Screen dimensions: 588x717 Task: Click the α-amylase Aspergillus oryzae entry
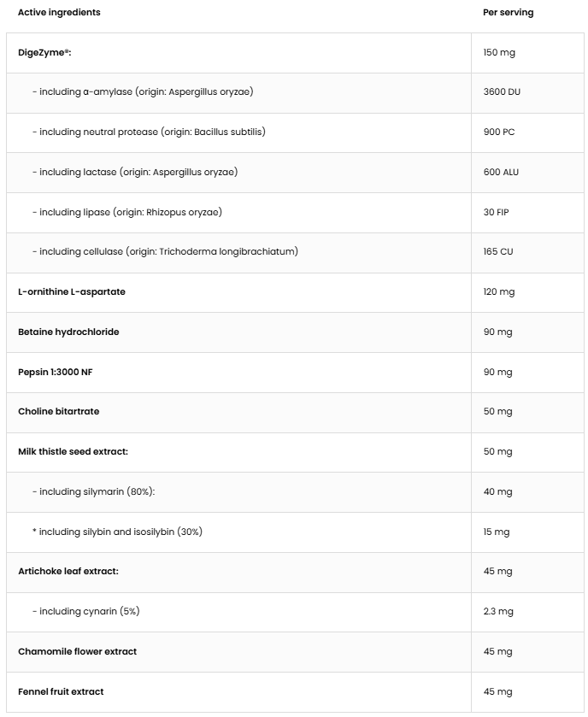click(142, 92)
